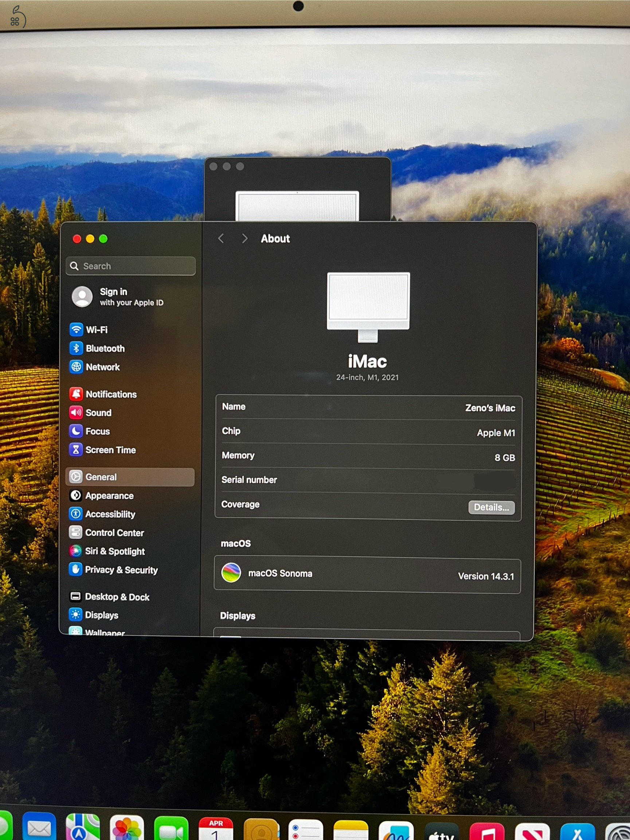
Task: Click the iMac picture in the background window
Action: coord(297,206)
